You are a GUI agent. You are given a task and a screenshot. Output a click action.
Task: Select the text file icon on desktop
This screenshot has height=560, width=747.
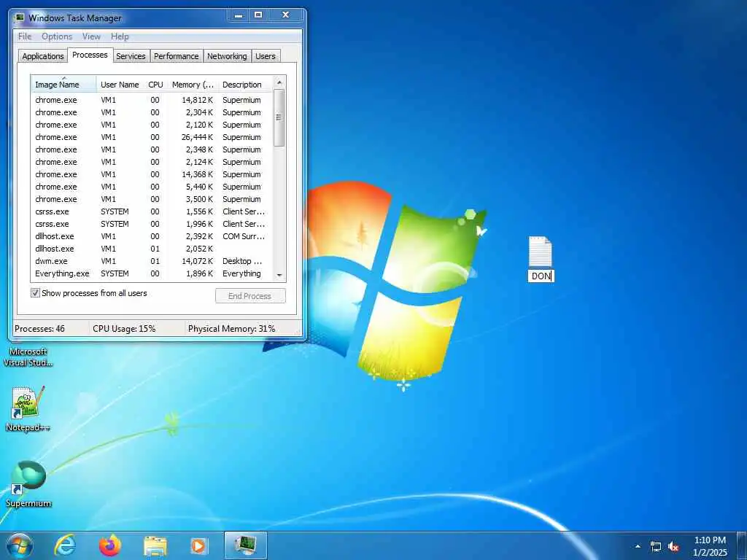[x=541, y=252]
